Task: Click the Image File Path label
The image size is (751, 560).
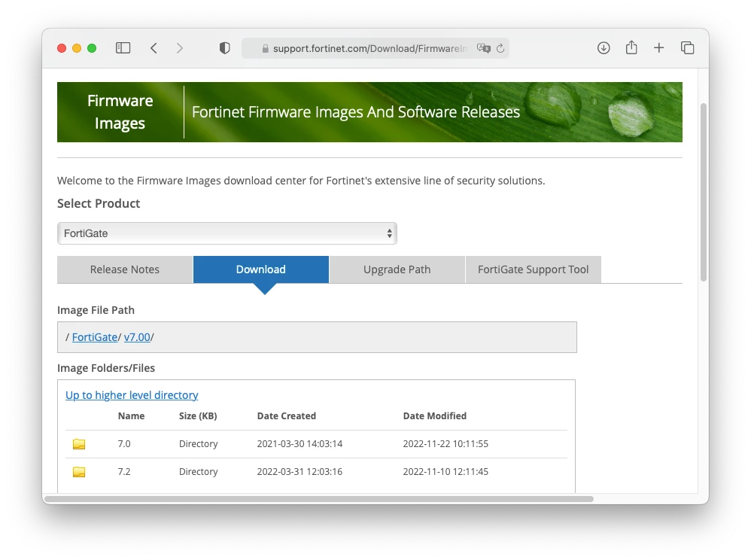Action: tap(96, 310)
